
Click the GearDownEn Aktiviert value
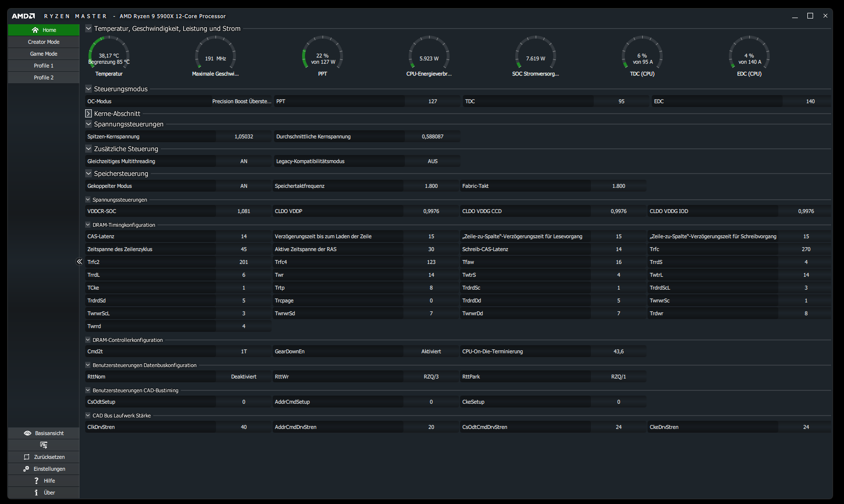point(431,351)
